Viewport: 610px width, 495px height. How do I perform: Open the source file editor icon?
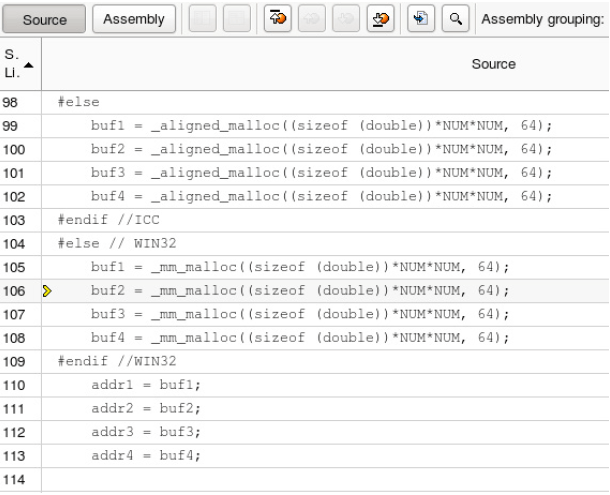(421, 18)
